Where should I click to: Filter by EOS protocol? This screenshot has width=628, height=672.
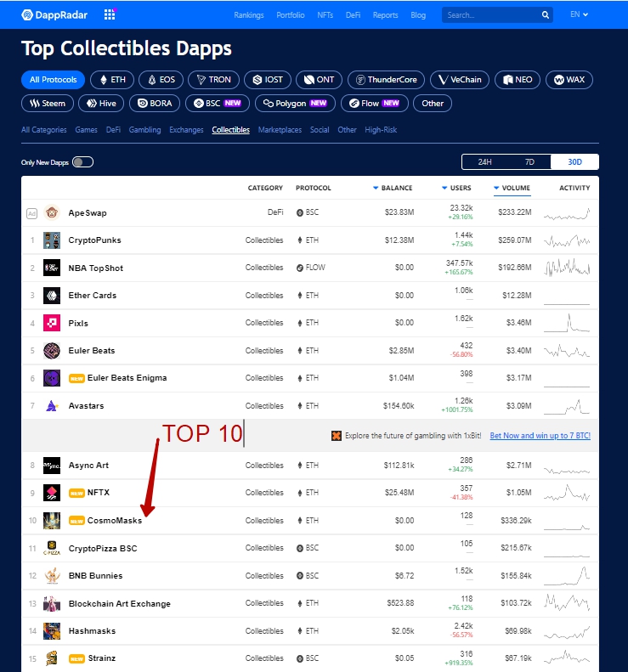161,80
